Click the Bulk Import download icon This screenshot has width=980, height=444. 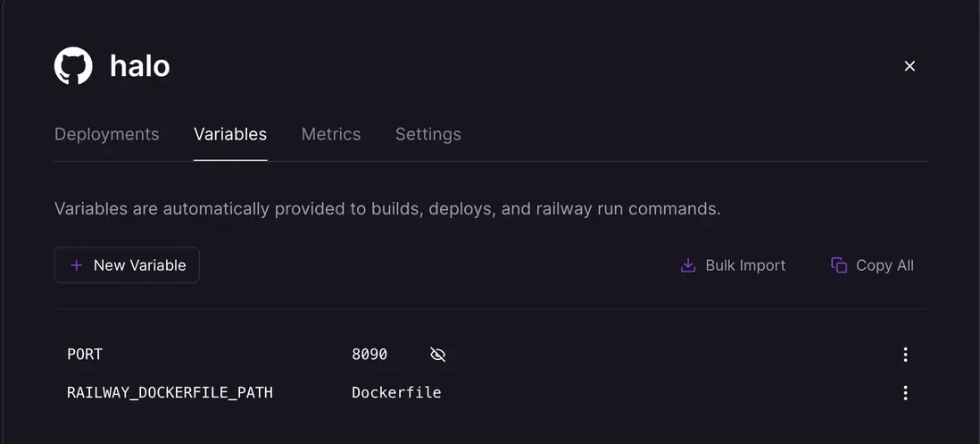(x=688, y=265)
